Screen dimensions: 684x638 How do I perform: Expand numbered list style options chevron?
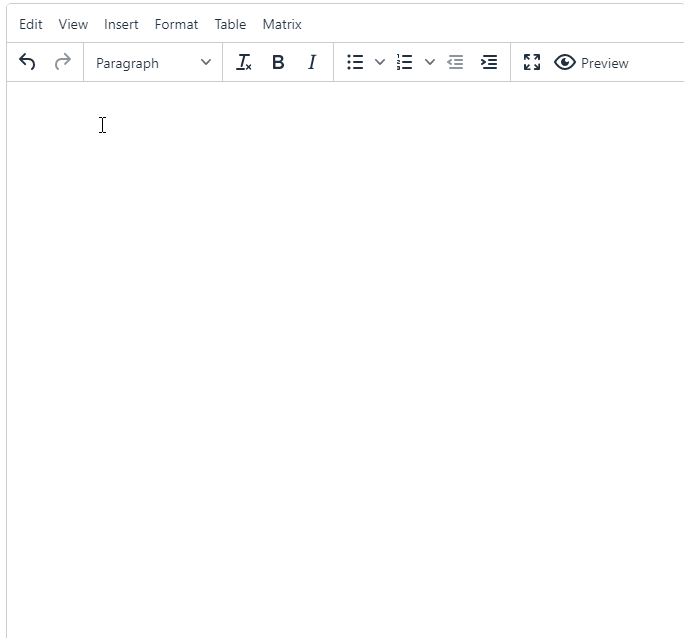coord(430,62)
